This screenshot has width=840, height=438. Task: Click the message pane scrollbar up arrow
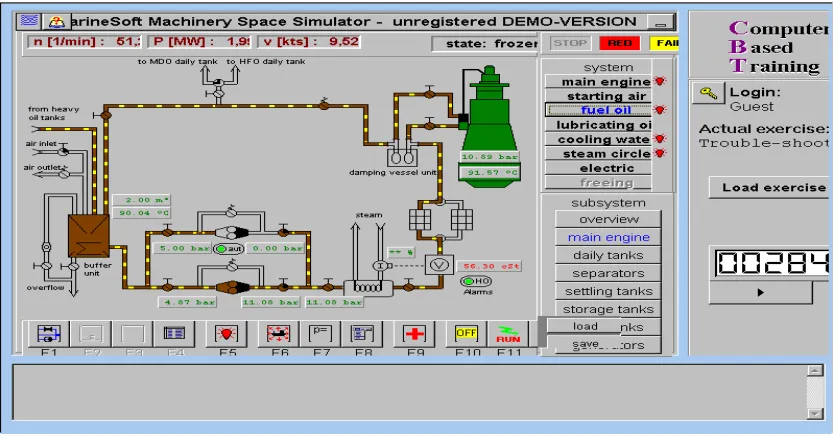pos(815,371)
